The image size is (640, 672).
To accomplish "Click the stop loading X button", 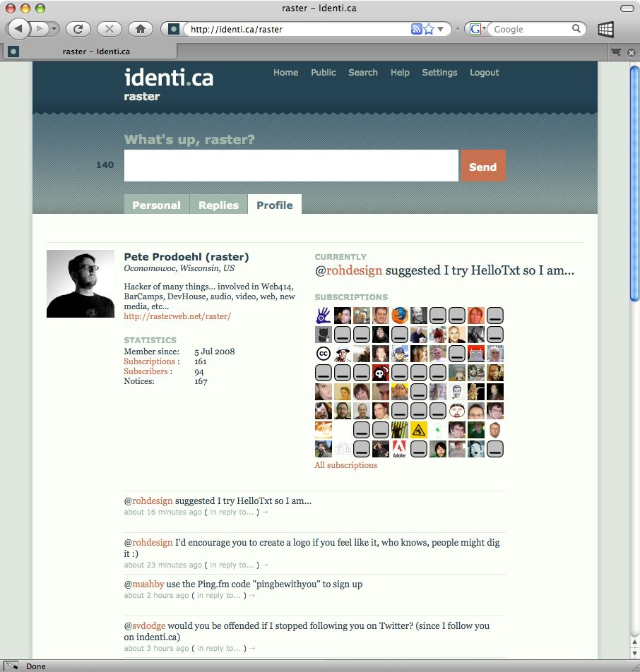I will (x=109, y=29).
